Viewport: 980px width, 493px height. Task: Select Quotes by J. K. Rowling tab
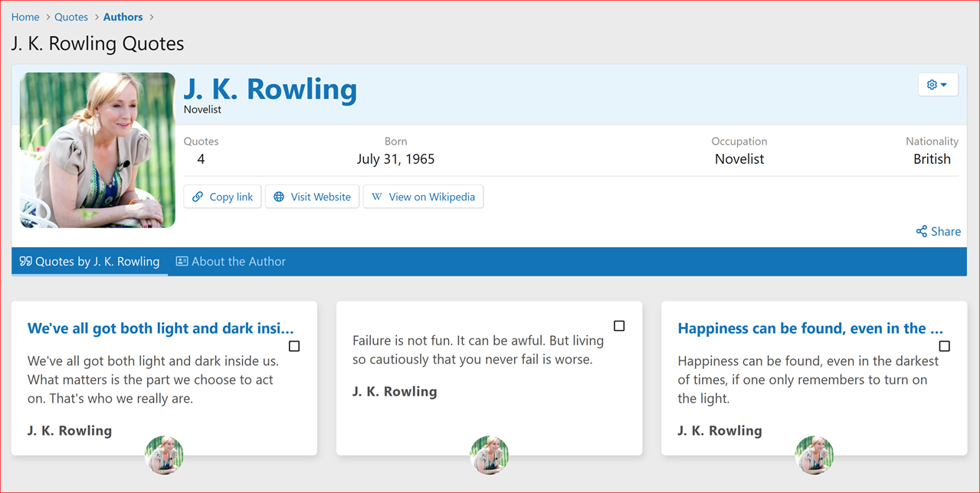pyautogui.click(x=90, y=262)
